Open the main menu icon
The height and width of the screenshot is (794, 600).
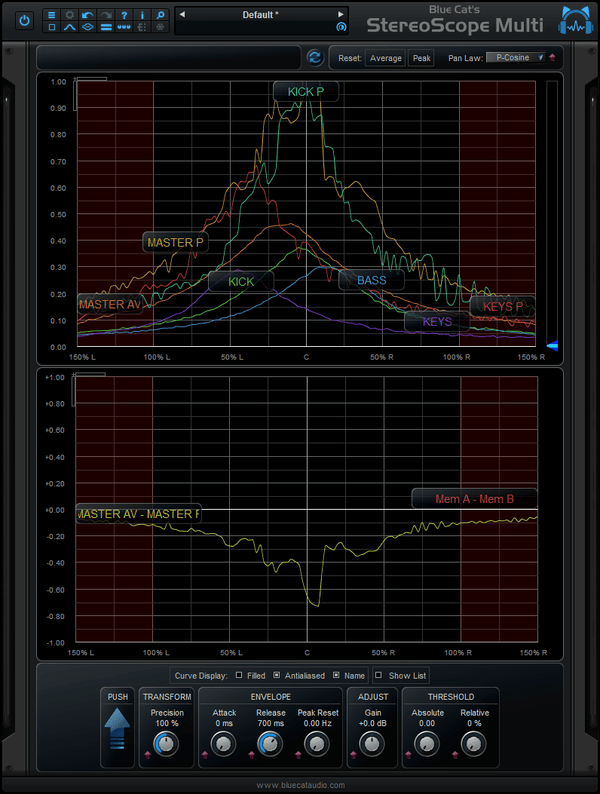click(52, 15)
